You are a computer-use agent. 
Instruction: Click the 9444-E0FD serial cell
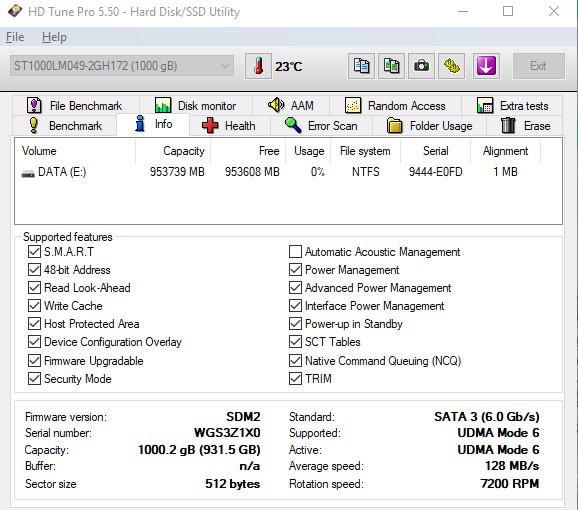pyautogui.click(x=436, y=172)
